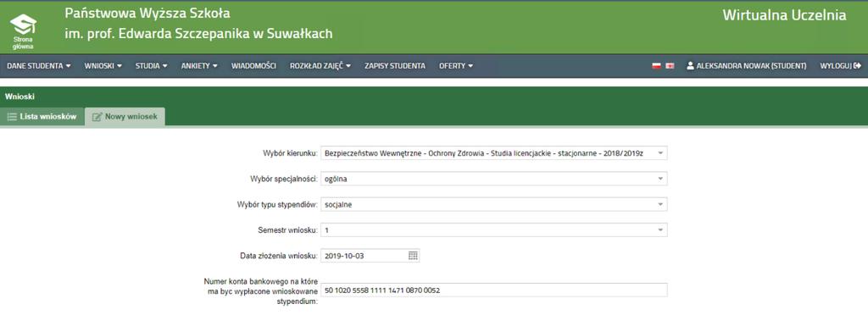Viewport: 868px width, 315px height.
Task: Open the calendar date picker icon
Action: coord(413,256)
